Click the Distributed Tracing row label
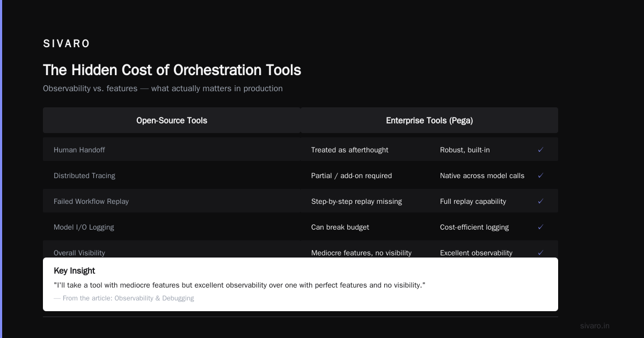This screenshot has width=644, height=338. [x=84, y=175]
